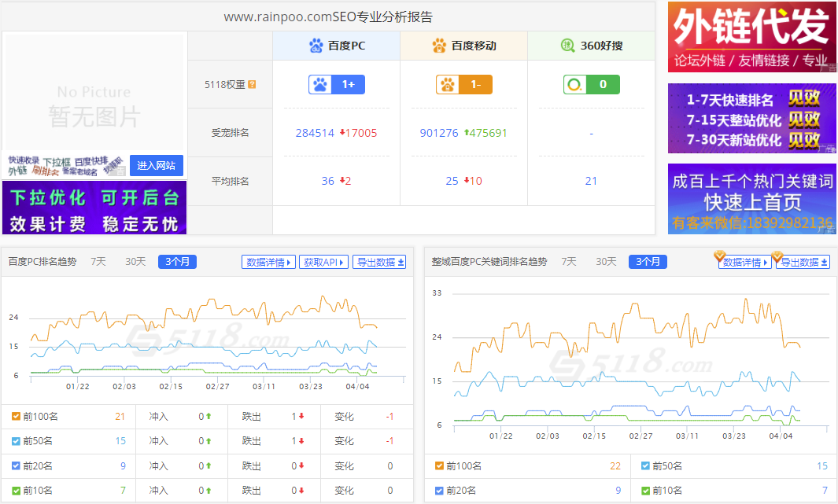Switch right chart to 30天 view

point(606,261)
